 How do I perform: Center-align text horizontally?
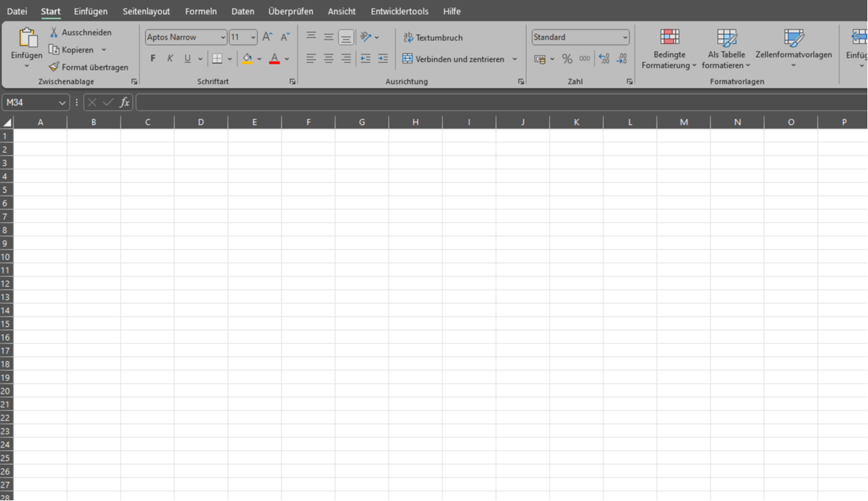pyautogui.click(x=328, y=59)
